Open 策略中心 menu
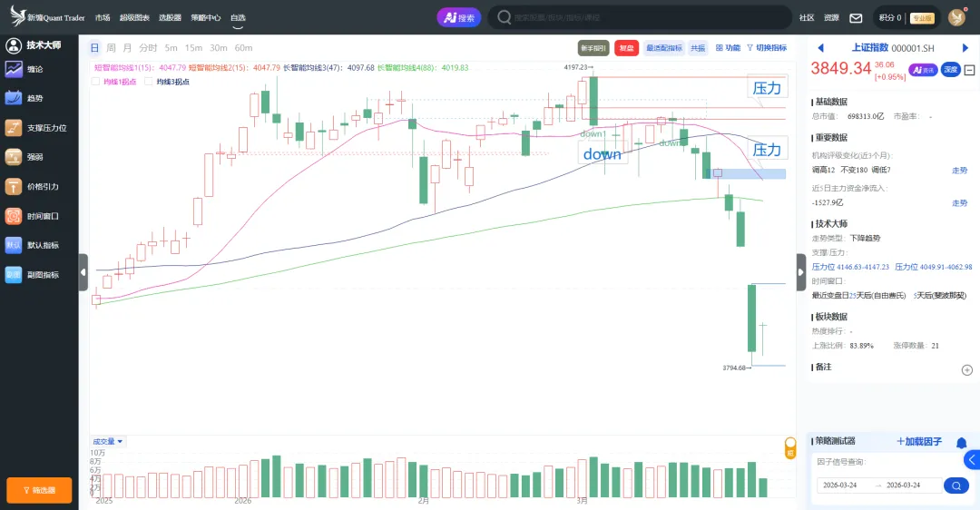 point(206,17)
